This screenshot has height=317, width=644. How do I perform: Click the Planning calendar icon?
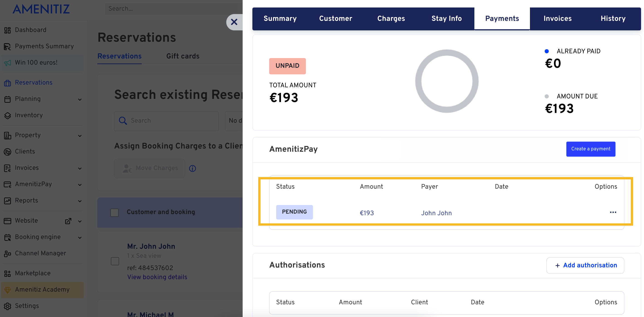pos(7,99)
